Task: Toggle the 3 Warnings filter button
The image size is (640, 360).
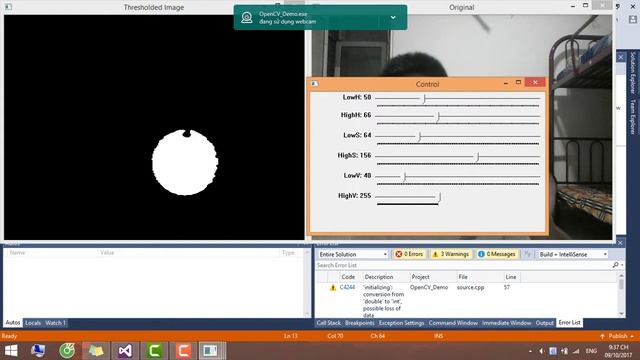Action: tap(451, 254)
